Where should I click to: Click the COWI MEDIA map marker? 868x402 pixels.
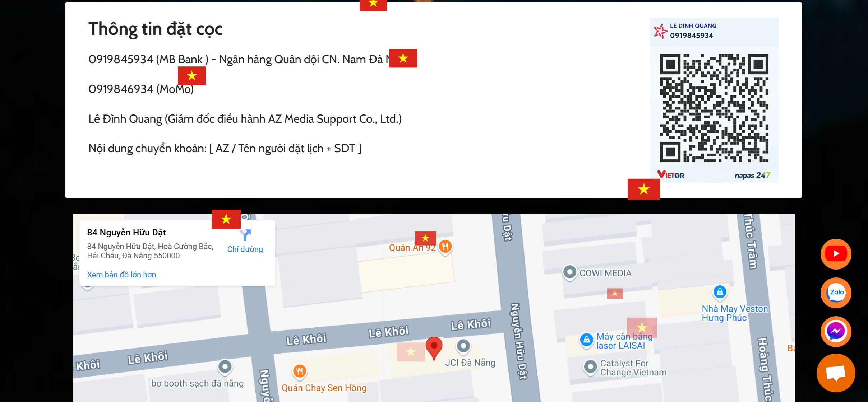[x=569, y=272]
